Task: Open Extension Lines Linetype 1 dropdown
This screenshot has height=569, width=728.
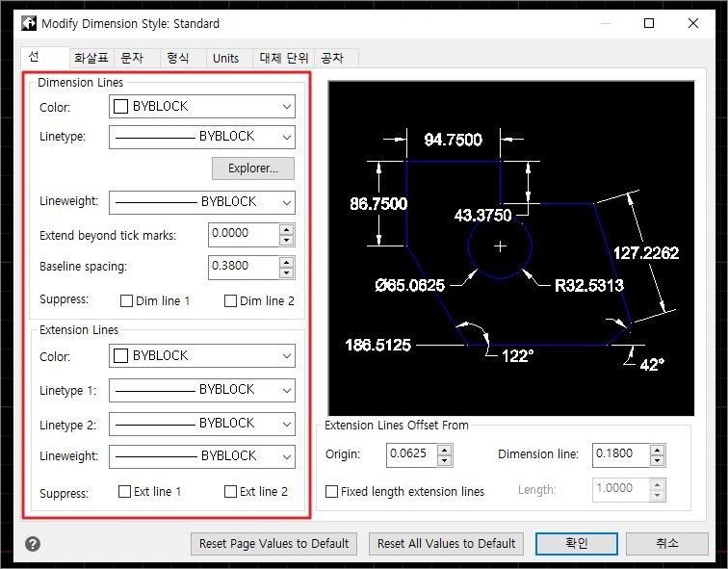Action: [202, 390]
